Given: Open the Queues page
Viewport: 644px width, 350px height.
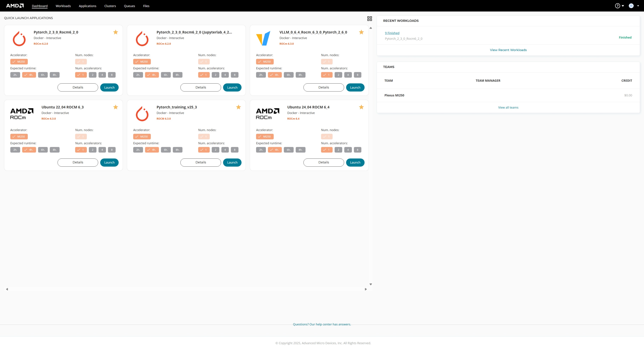Looking at the screenshot, I should point(129,6).
